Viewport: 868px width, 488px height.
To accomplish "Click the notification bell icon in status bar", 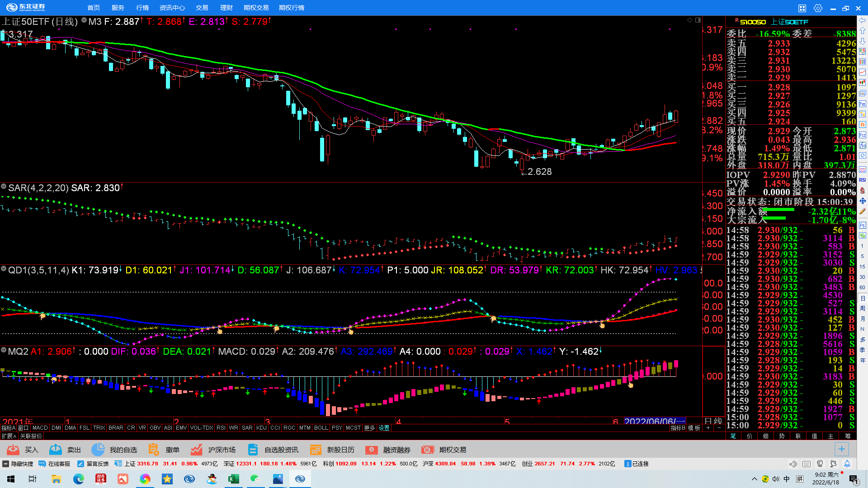I will coord(847,464).
